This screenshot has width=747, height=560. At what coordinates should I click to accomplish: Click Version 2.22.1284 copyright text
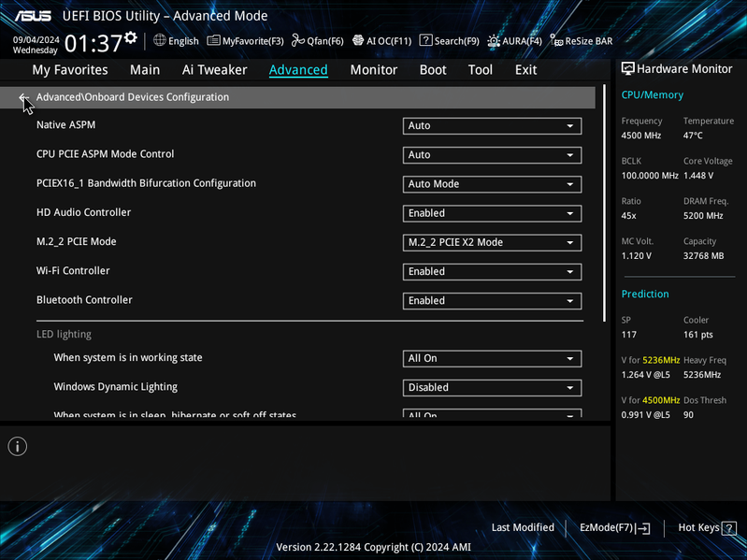[x=374, y=547]
